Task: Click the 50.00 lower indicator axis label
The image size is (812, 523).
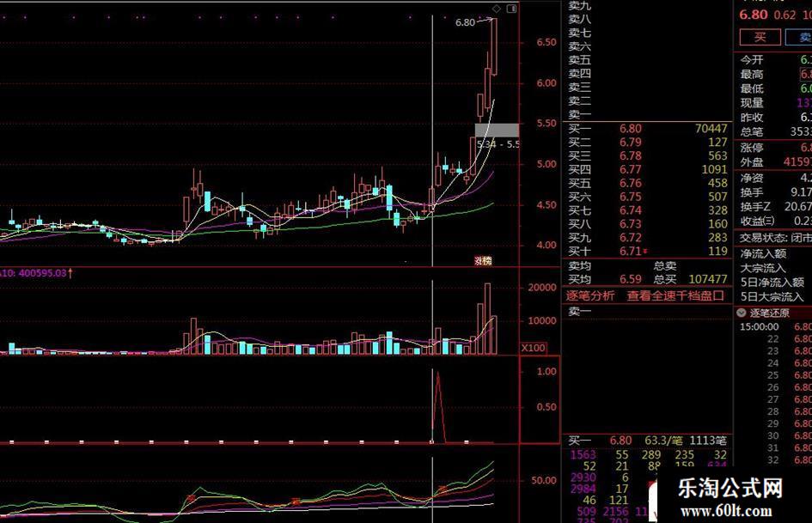Action: pos(544,481)
